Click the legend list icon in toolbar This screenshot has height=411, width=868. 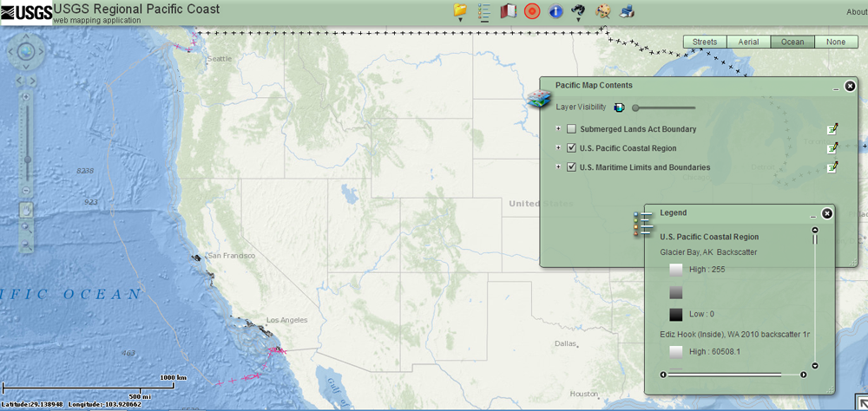coord(484,11)
